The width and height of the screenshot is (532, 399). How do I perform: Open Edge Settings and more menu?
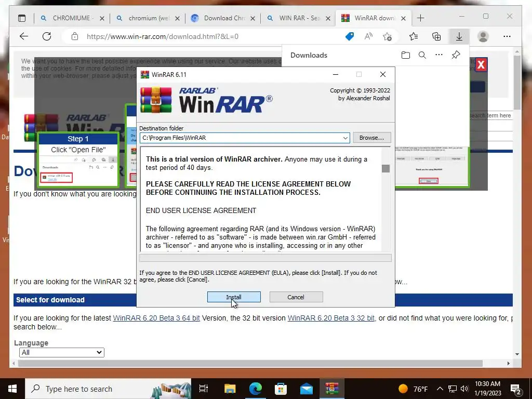click(x=507, y=36)
